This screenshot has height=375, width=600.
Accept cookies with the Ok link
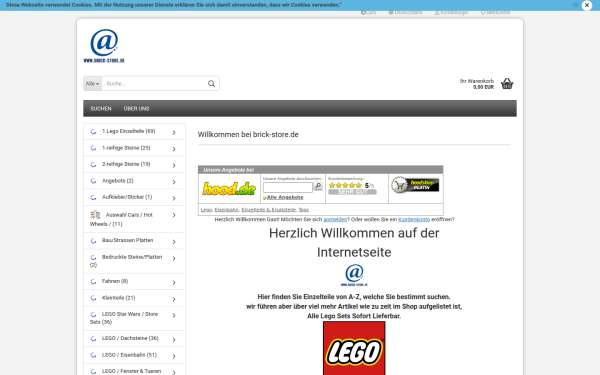pos(575,5)
